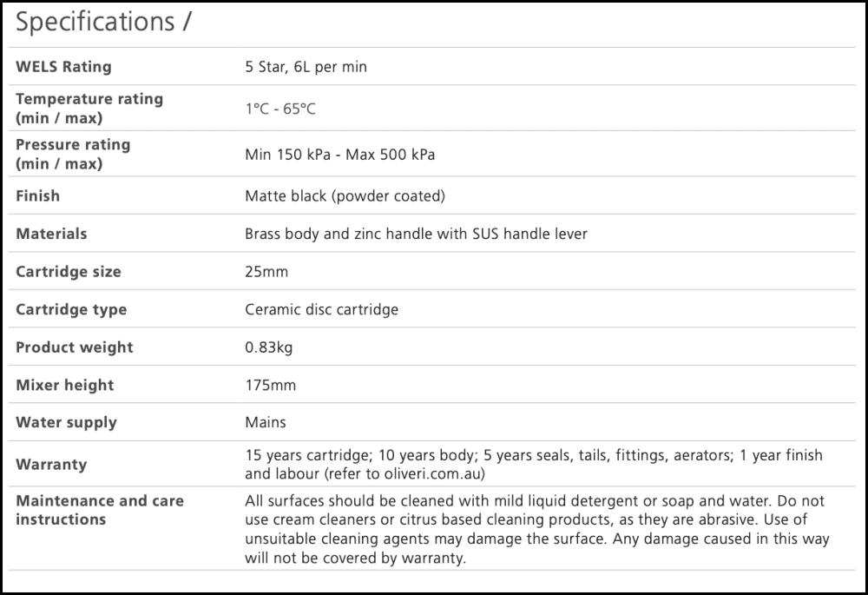Click the 0.83kg product weight value
Screen dimensions: 868x595
tap(269, 347)
